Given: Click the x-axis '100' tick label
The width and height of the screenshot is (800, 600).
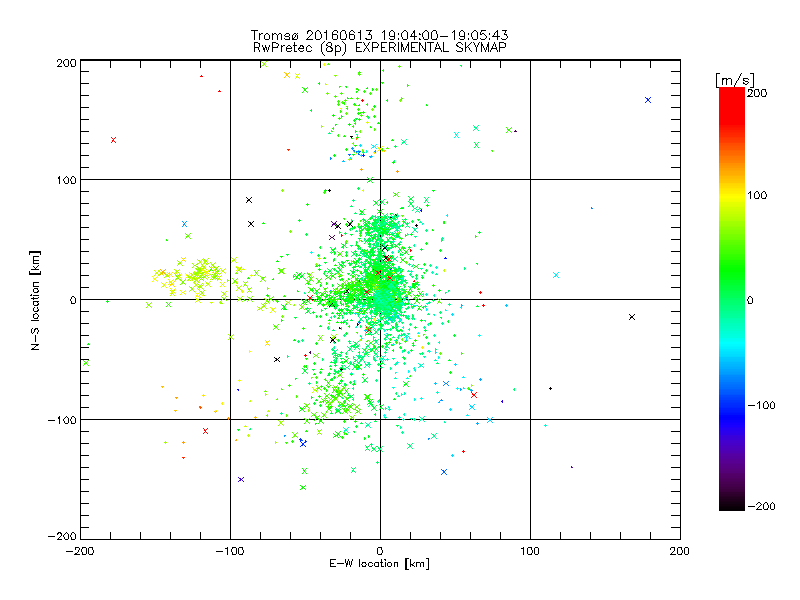Looking at the screenshot, I should point(530,551).
